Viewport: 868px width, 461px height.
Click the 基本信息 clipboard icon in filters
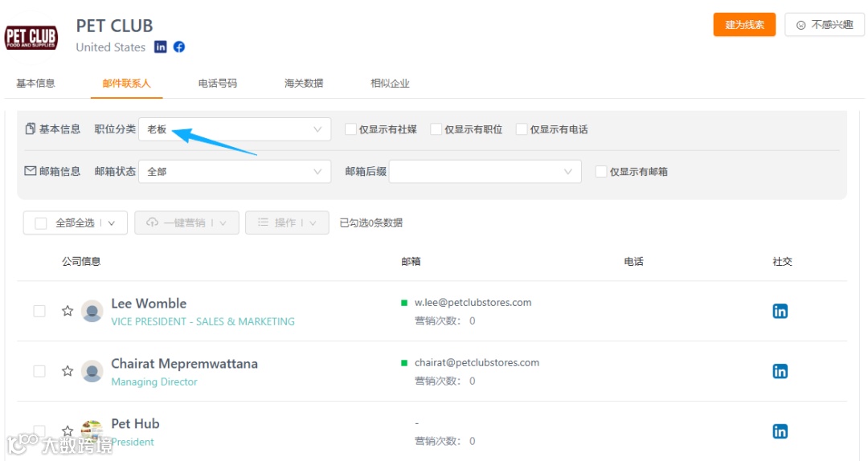point(31,129)
